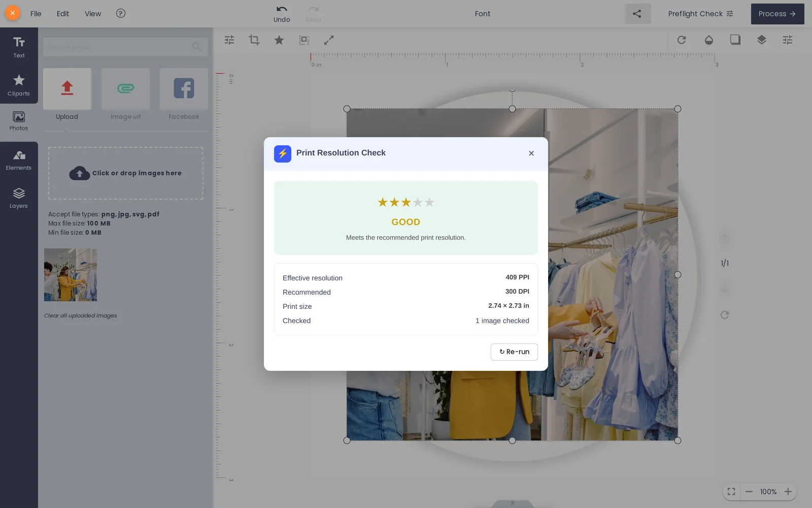Click the share icon button

tap(637, 14)
